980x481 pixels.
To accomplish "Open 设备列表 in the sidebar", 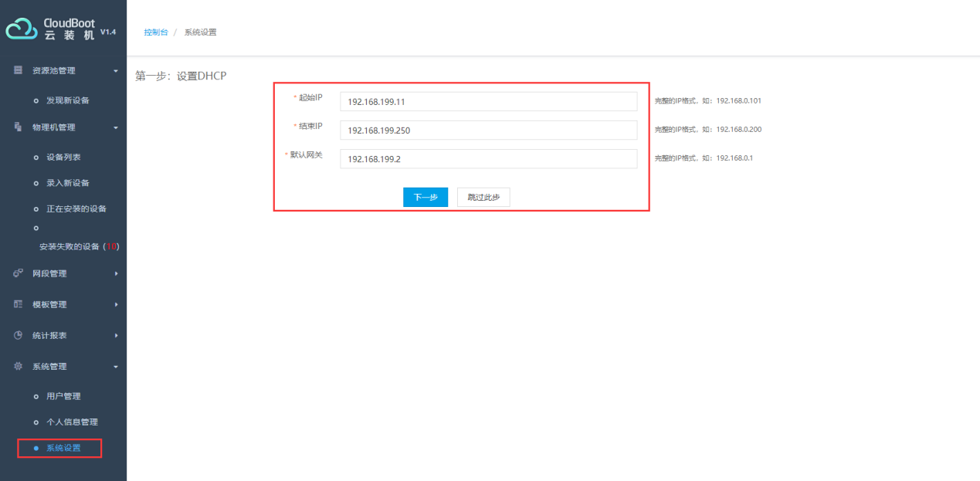I will (63, 158).
